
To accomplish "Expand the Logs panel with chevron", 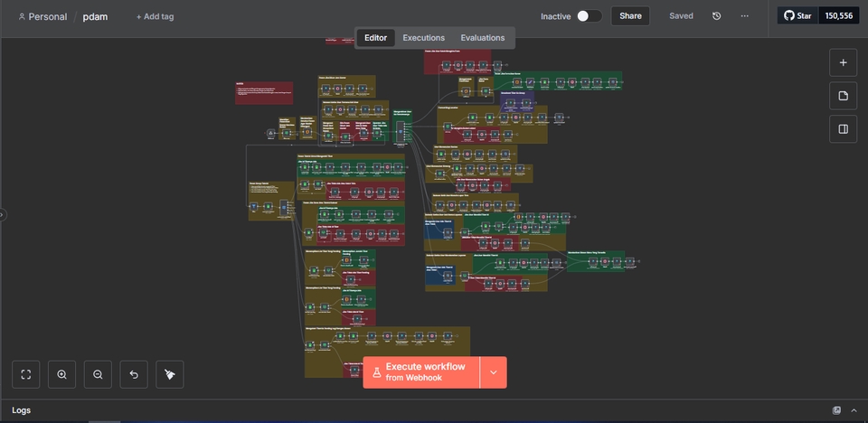I will [x=854, y=410].
